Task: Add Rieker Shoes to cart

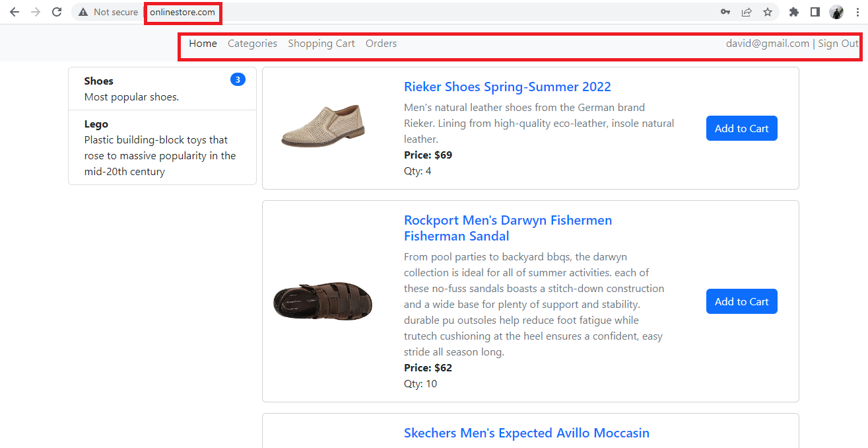Action: [741, 128]
